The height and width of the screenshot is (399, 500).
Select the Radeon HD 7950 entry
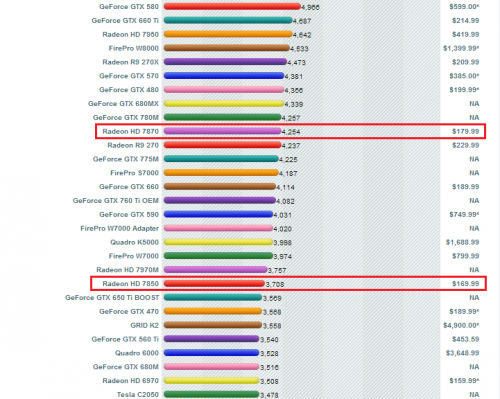tap(130, 35)
